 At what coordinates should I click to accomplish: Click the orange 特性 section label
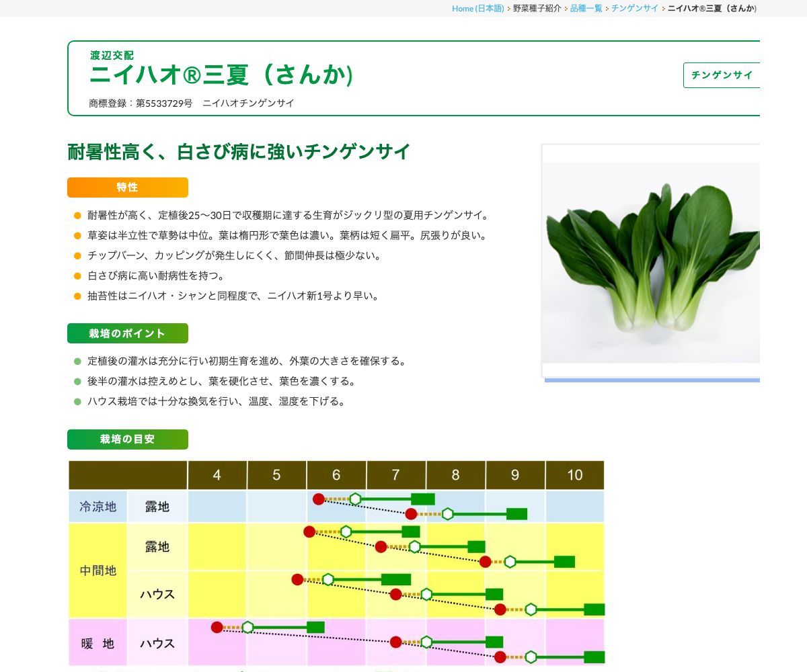pyautogui.click(x=128, y=187)
